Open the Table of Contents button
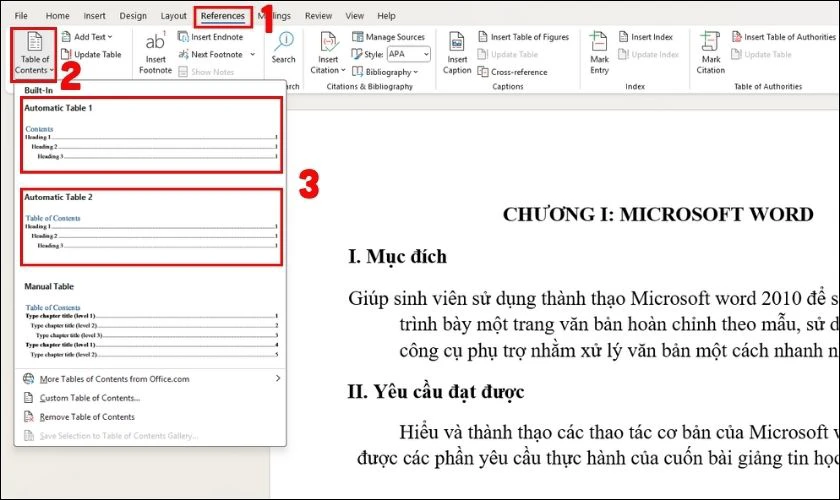This screenshot has width=840, height=500. point(34,54)
